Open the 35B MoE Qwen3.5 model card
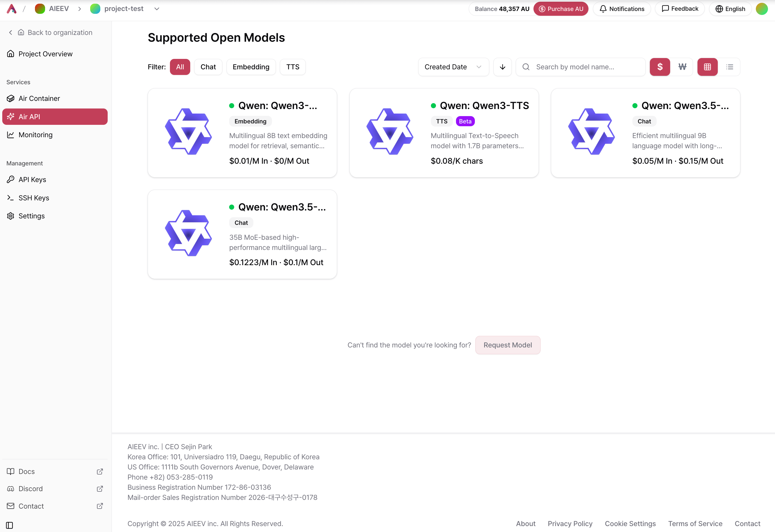 click(x=242, y=234)
